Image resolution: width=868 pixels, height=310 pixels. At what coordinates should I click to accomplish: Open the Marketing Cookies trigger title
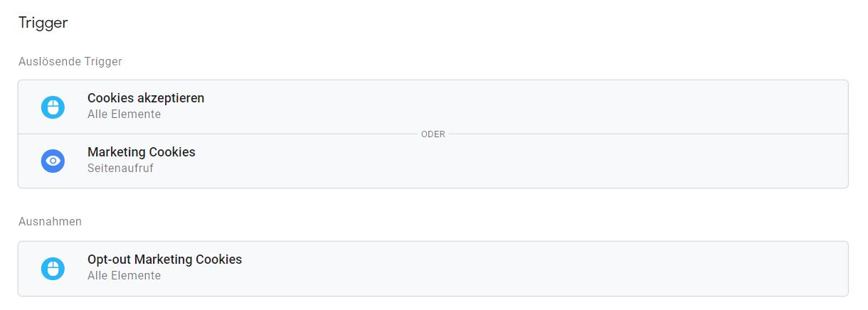[x=142, y=152]
